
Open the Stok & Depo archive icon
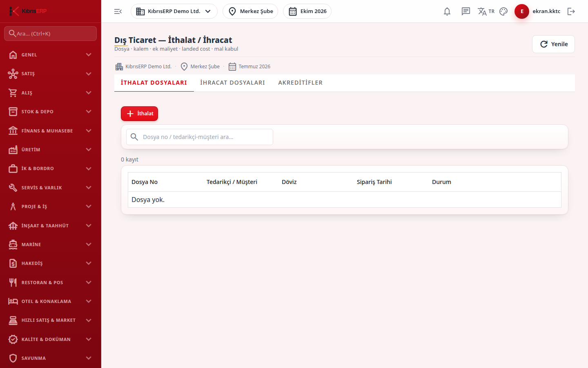click(x=13, y=112)
